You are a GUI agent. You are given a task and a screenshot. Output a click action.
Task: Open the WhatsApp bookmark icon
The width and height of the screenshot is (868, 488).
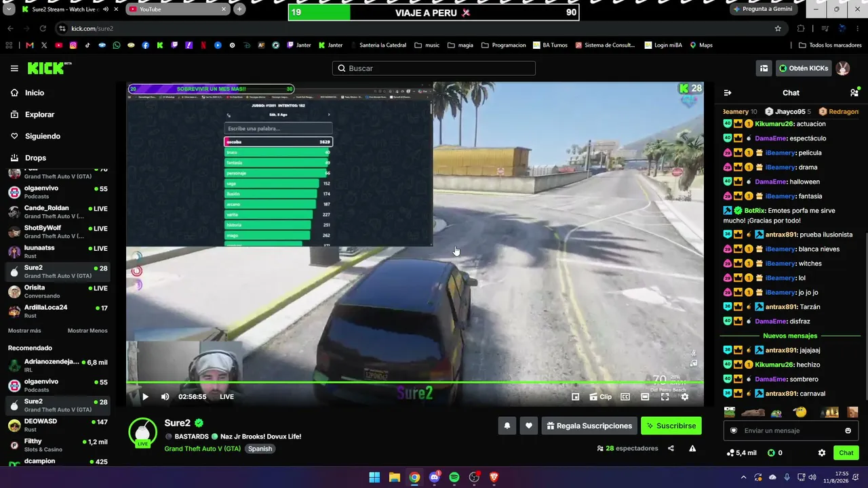click(117, 45)
